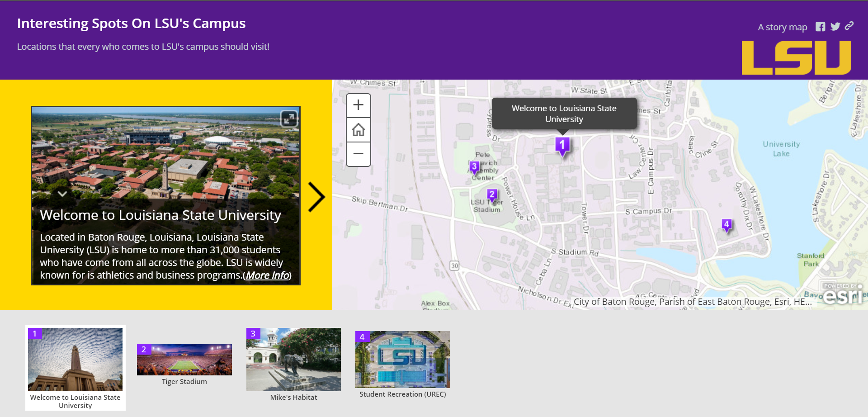Open the LSU logo link

click(796, 57)
